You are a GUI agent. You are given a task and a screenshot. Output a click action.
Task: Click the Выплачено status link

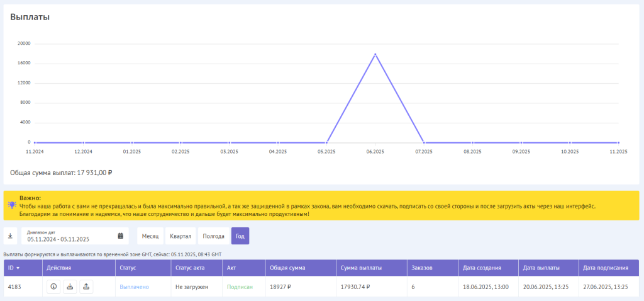pyautogui.click(x=134, y=287)
